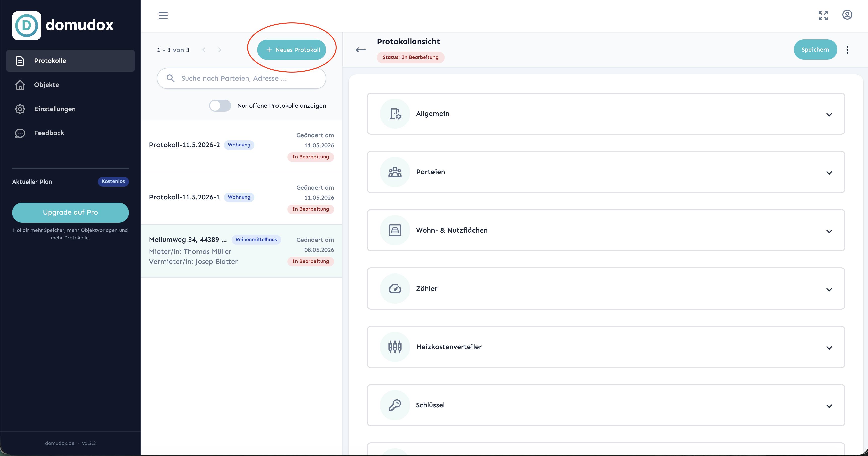Select the Mellumweg 34 protocol entry
This screenshot has height=456, width=868.
click(x=241, y=251)
